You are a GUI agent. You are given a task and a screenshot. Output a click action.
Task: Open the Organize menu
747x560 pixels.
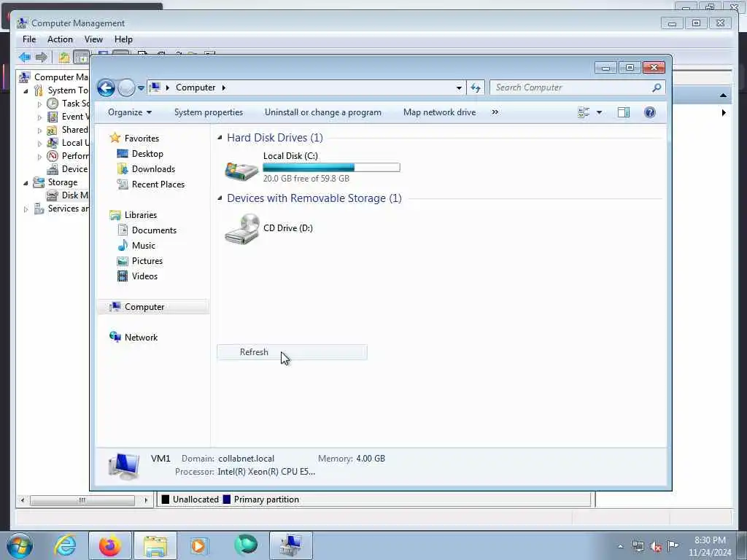[130, 112]
